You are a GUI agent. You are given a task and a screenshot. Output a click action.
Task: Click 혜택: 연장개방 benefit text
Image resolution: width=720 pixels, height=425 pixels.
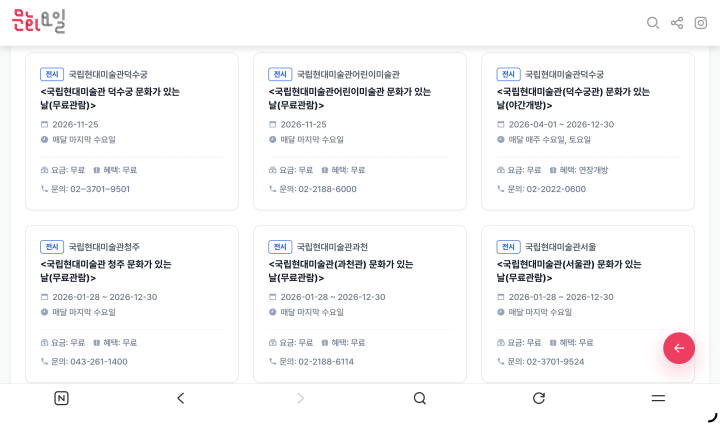pos(584,170)
